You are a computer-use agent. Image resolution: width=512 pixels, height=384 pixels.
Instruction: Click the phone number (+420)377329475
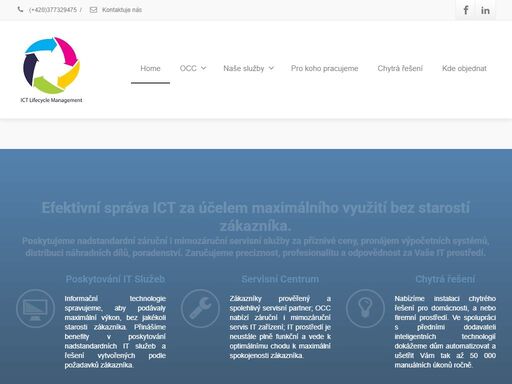coord(53,10)
